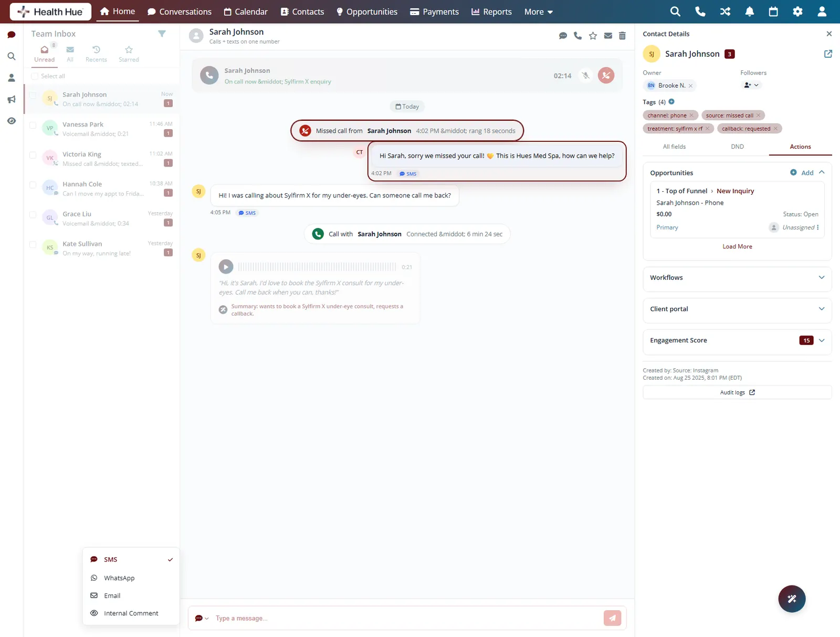The height and width of the screenshot is (637, 840).
Task: Select Email channel
Action: (131, 596)
